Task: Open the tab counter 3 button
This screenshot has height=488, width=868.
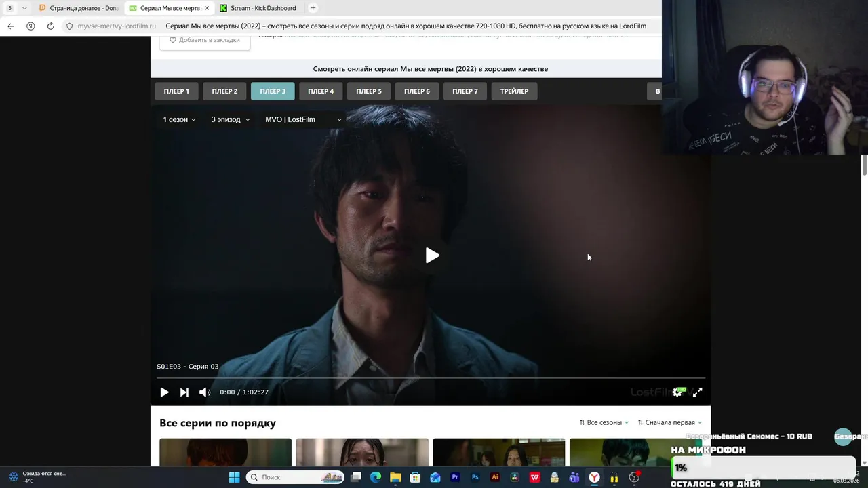Action: tap(9, 8)
